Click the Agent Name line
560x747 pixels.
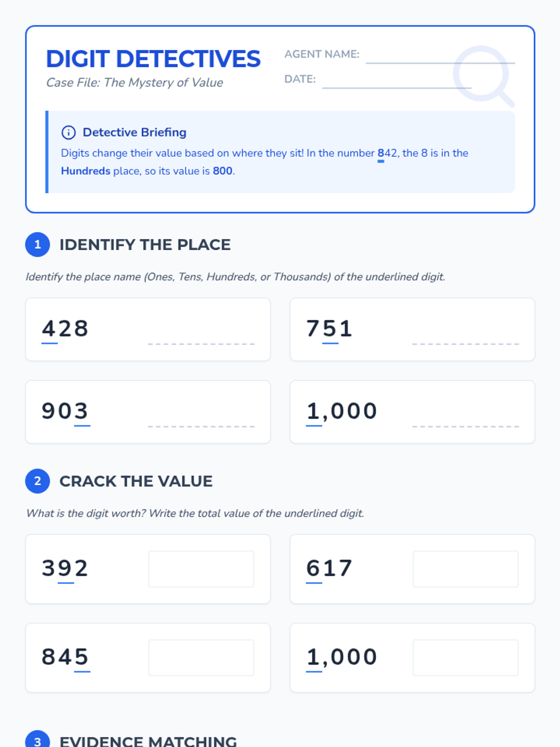point(440,62)
